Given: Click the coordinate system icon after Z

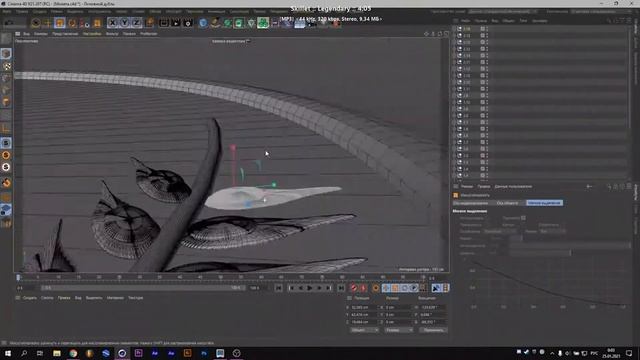Looking at the screenshot, I should point(149,22).
